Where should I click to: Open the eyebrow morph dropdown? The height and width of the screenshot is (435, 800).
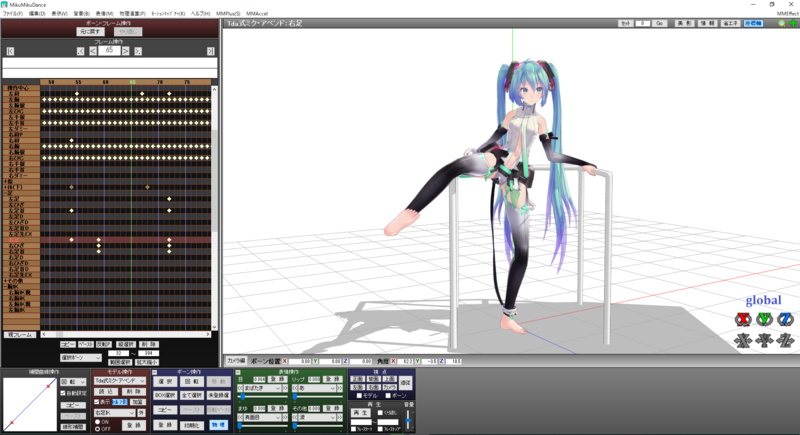262,417
